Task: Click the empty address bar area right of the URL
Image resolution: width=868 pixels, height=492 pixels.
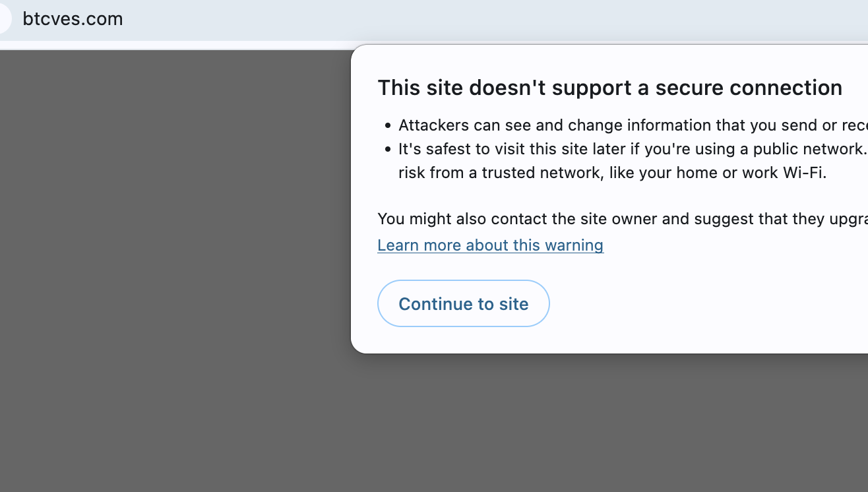Action: pyautogui.click(x=462, y=18)
